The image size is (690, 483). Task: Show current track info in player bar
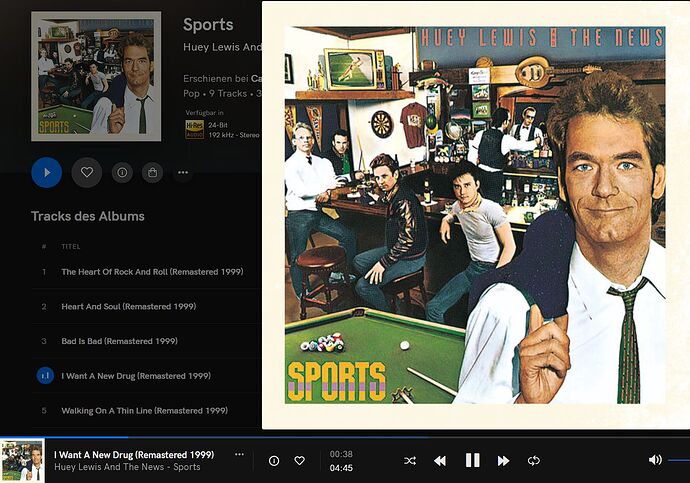point(274,461)
